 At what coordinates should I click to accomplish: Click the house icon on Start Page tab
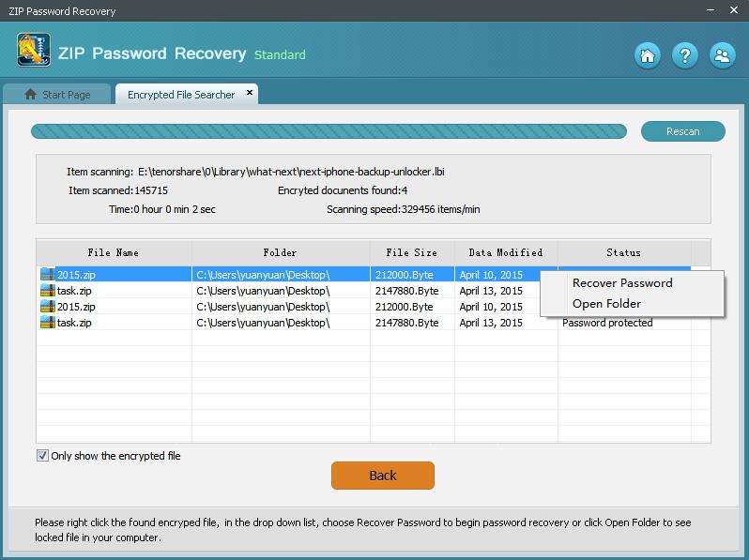click(31, 94)
